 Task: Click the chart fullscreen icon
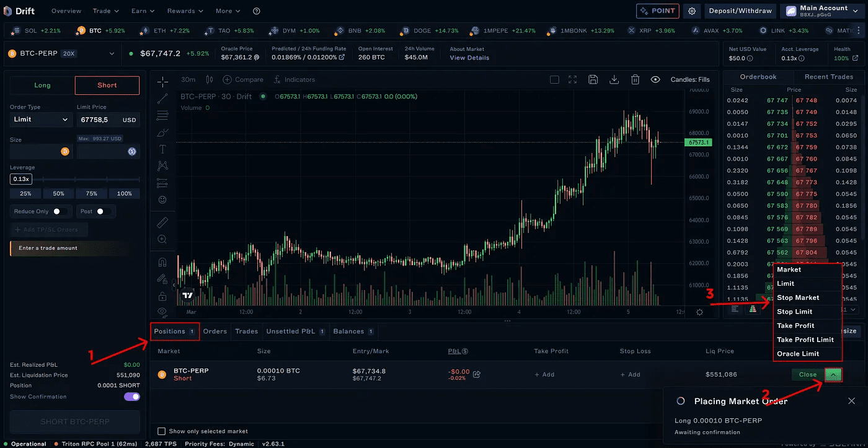(573, 79)
